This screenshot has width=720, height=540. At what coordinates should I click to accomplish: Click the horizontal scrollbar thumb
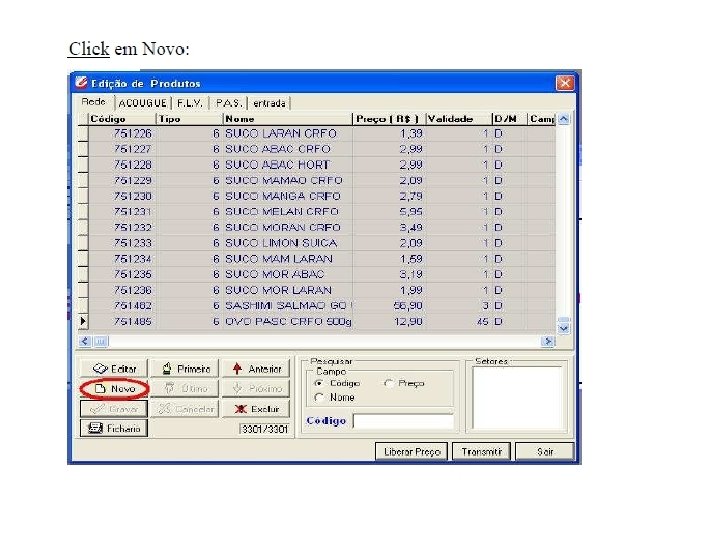click(x=101, y=341)
